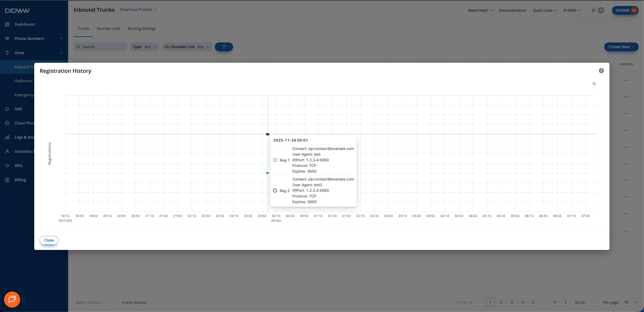Switch to the Number Lists tab
Viewport: 644px width, 312px height.
point(108,29)
